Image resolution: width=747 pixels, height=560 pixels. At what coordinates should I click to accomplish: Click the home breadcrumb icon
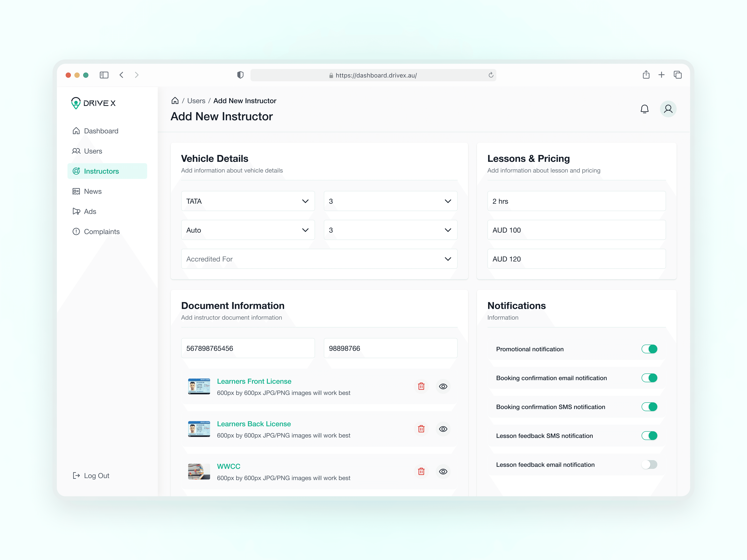point(175,101)
